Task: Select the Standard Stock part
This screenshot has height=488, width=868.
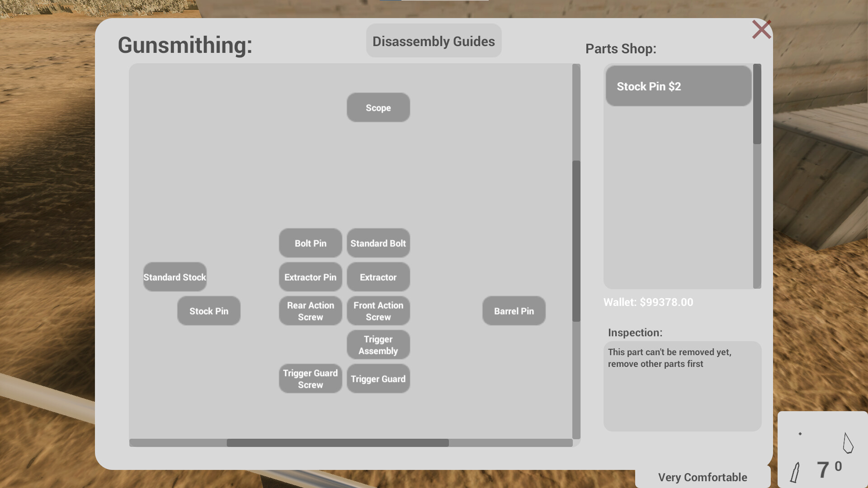Action: point(175,277)
